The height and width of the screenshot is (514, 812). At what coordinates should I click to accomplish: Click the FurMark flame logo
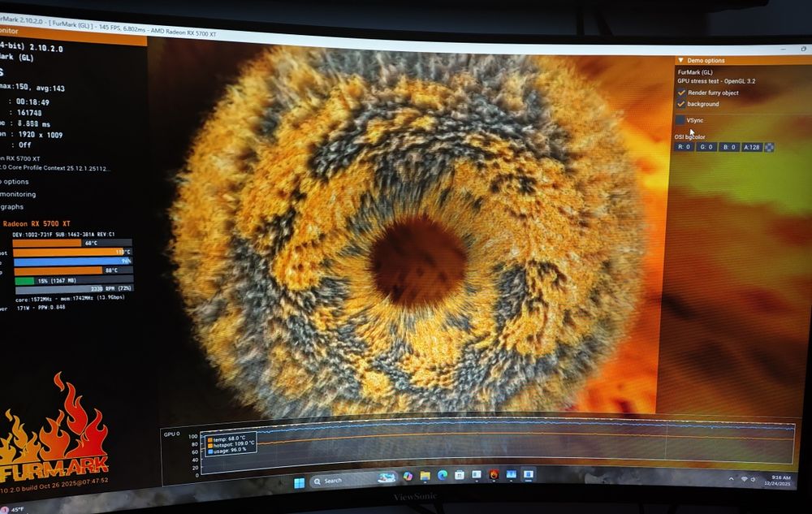tap(54, 427)
